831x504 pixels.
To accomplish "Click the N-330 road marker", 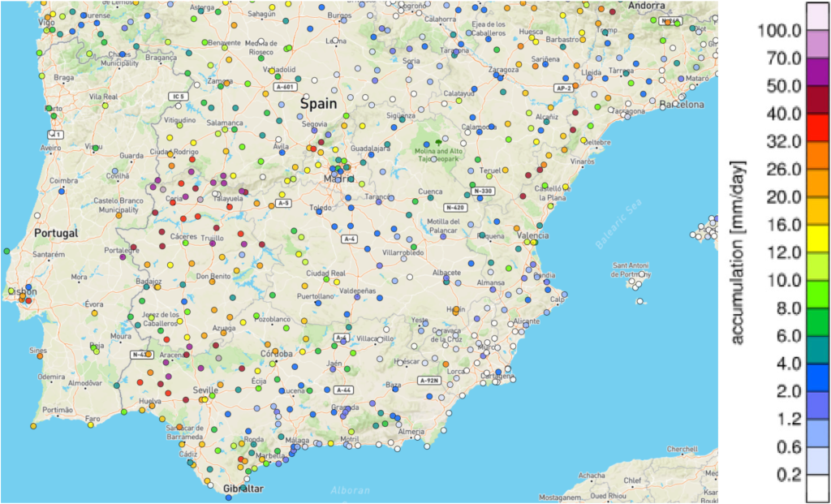I will (x=482, y=191).
